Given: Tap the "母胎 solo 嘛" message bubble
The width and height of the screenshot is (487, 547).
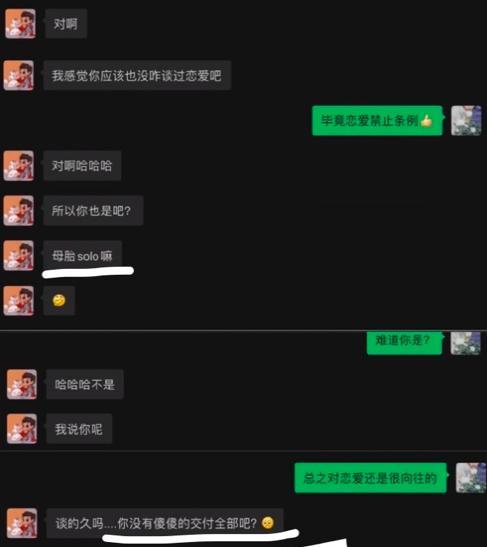Looking at the screenshot, I should coord(83,256).
